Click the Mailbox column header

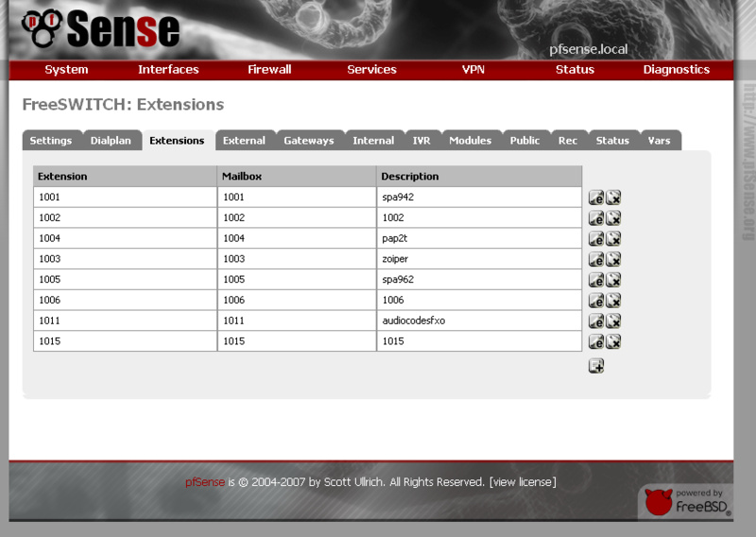tap(297, 177)
